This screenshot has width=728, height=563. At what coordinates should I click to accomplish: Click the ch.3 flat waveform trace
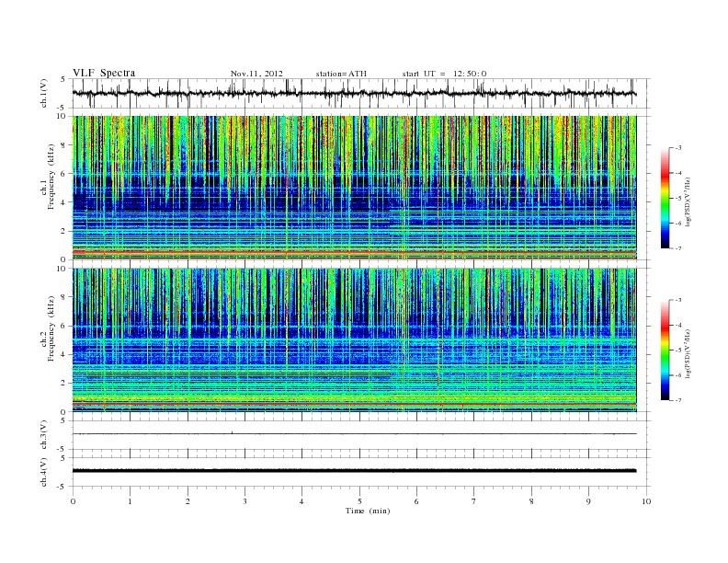pyautogui.click(x=354, y=434)
